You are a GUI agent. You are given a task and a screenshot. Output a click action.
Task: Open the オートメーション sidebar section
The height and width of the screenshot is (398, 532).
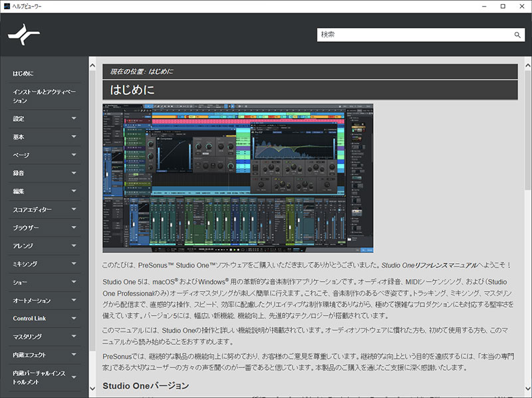[x=32, y=301]
